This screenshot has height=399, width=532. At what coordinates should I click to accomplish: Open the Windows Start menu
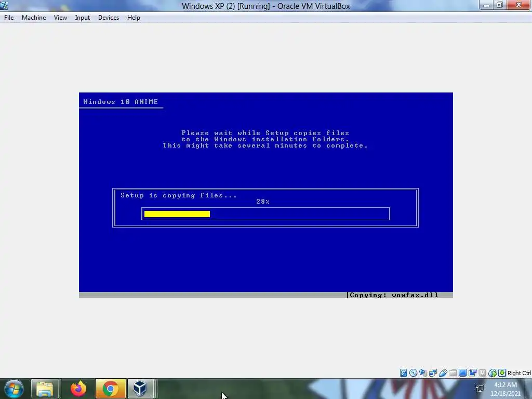tap(14, 389)
